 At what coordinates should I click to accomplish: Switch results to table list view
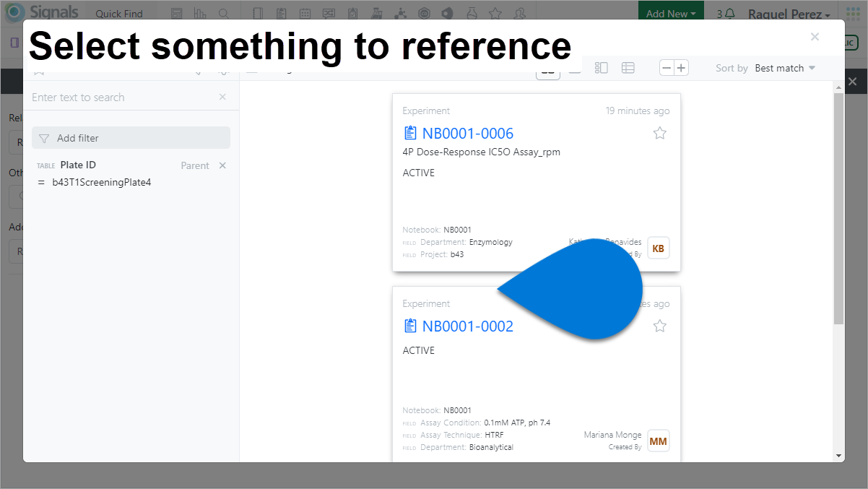(628, 68)
